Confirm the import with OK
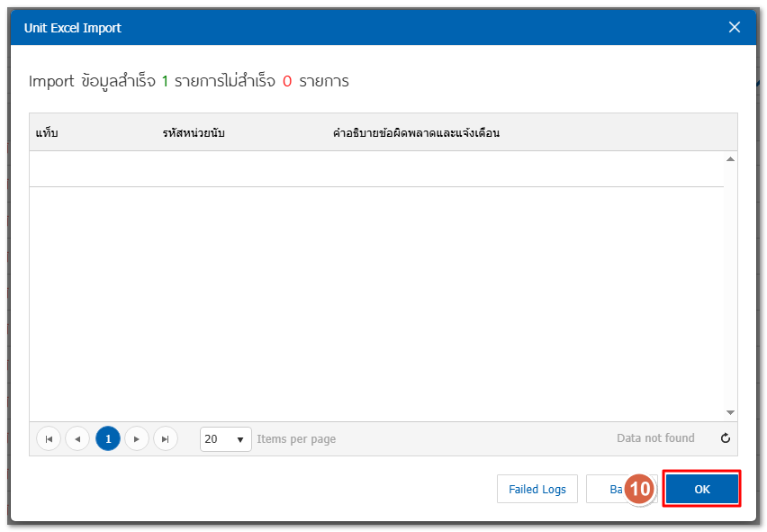767x532 pixels. pyautogui.click(x=702, y=490)
